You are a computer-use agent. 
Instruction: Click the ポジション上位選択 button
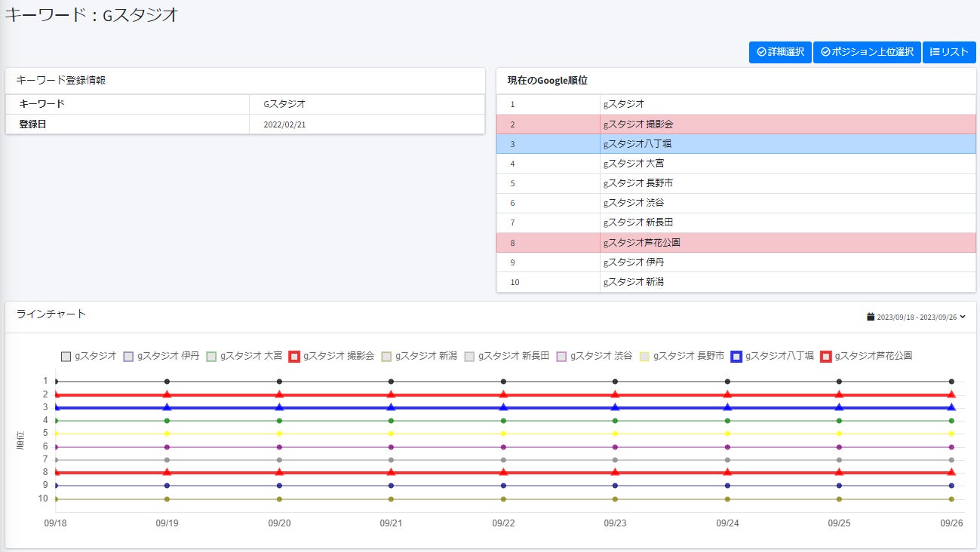point(867,52)
